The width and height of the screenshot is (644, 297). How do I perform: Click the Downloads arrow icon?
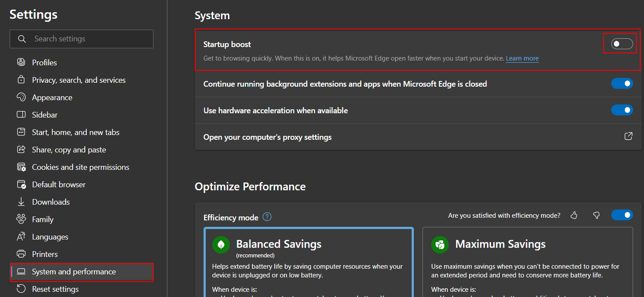point(21,202)
